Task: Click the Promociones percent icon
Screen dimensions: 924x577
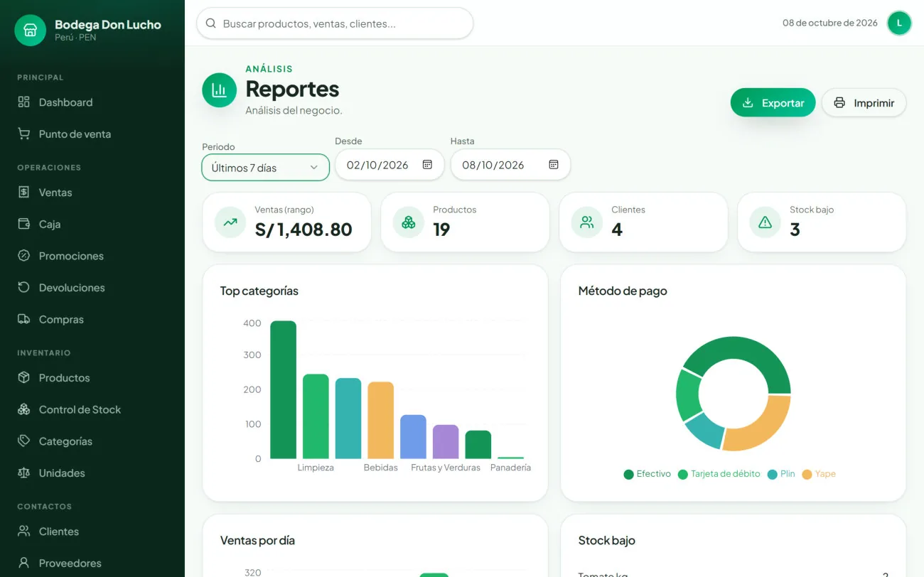Action: tap(24, 256)
